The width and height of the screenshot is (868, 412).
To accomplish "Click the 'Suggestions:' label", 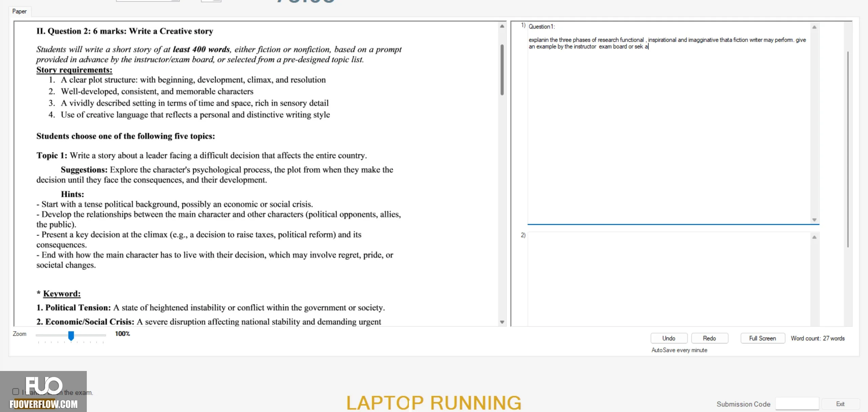I will tap(84, 170).
